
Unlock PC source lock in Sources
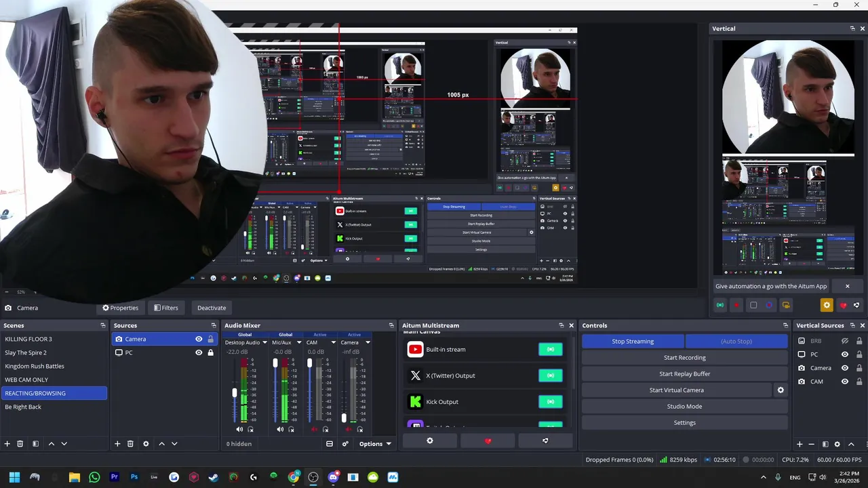pos(211,352)
